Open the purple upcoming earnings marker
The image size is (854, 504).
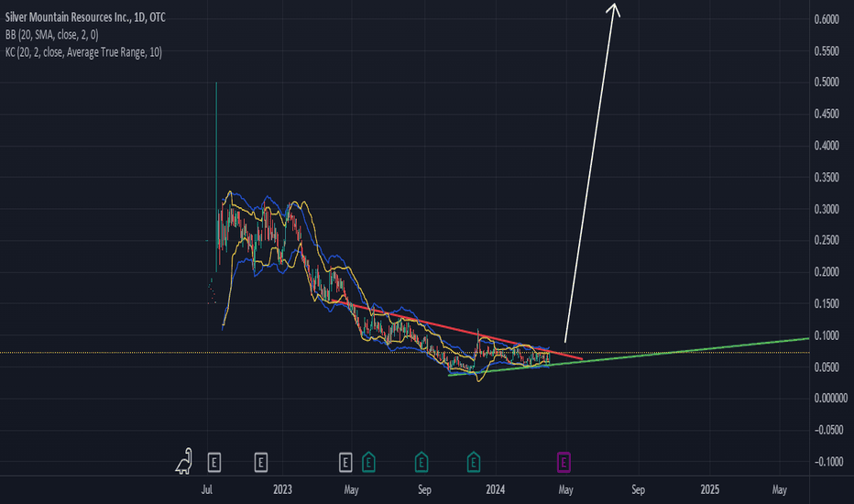click(x=564, y=463)
